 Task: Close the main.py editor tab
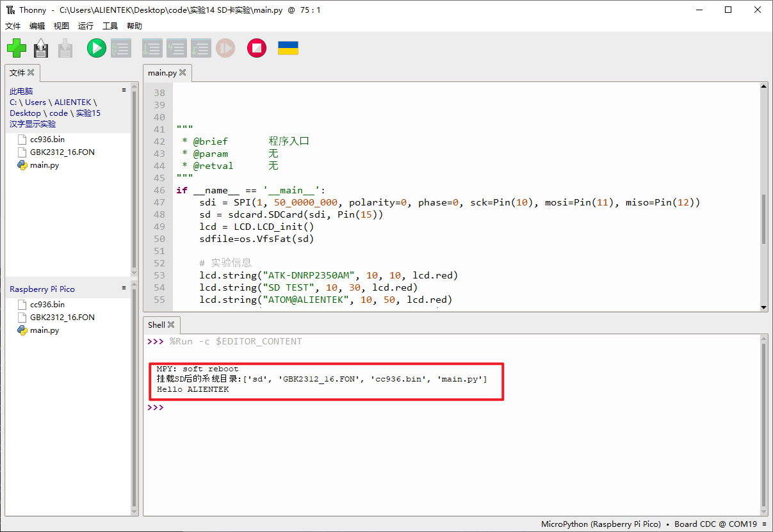[x=183, y=73]
